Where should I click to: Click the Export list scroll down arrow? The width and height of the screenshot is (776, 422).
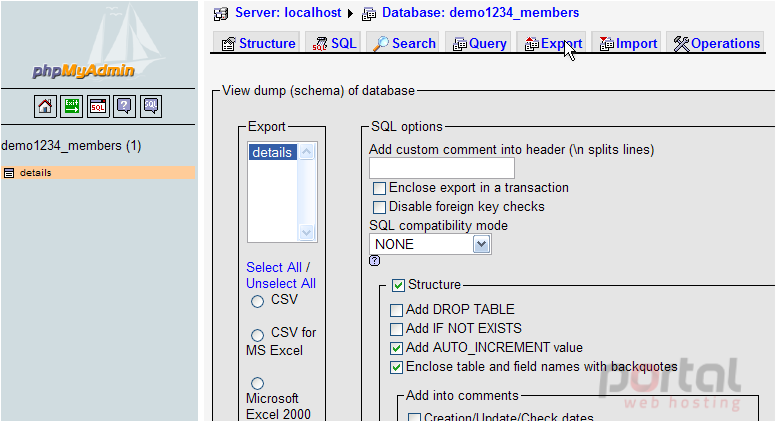pyautogui.click(x=306, y=232)
